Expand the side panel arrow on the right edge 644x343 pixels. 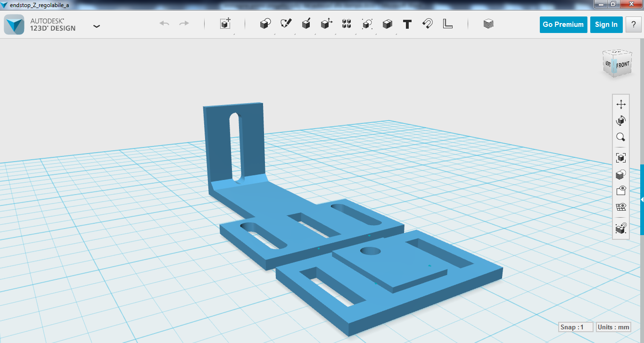tap(642, 200)
